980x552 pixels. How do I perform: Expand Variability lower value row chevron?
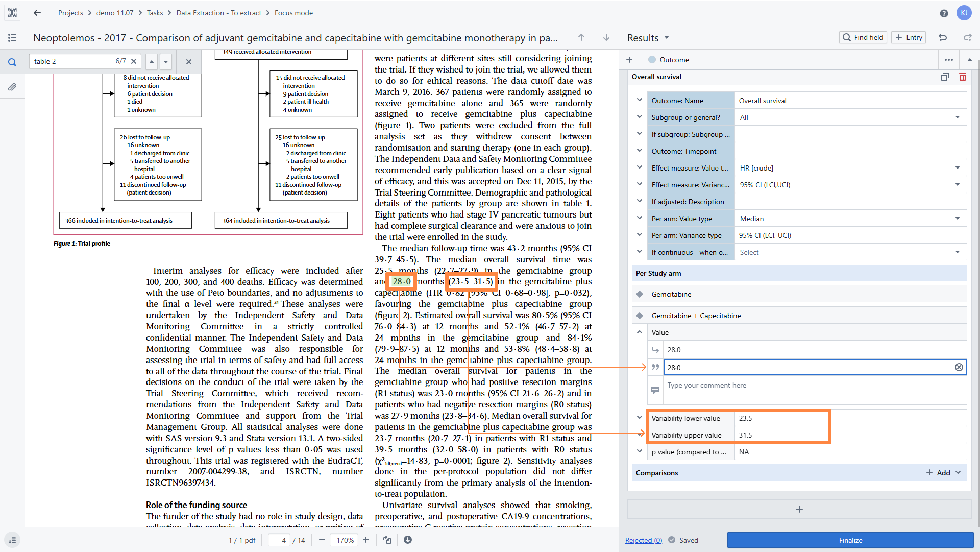(640, 418)
